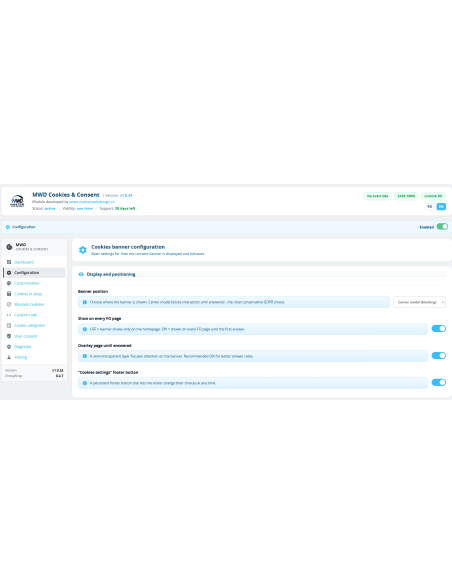
Task: Click the Support '28 days left' text
Action: point(125,209)
